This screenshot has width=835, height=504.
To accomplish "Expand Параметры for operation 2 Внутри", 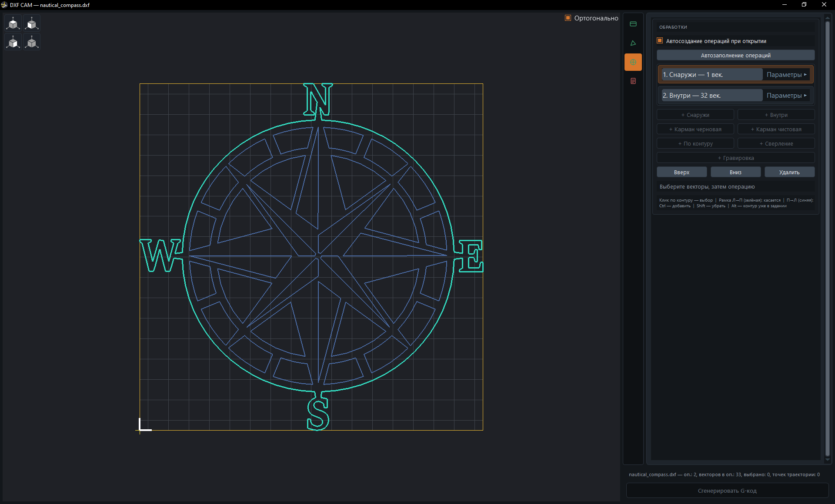I will tap(786, 96).
